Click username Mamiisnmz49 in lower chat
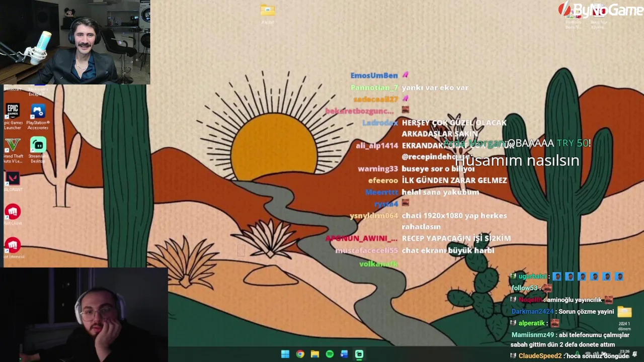This screenshot has width=644, height=362. pyautogui.click(x=532, y=335)
